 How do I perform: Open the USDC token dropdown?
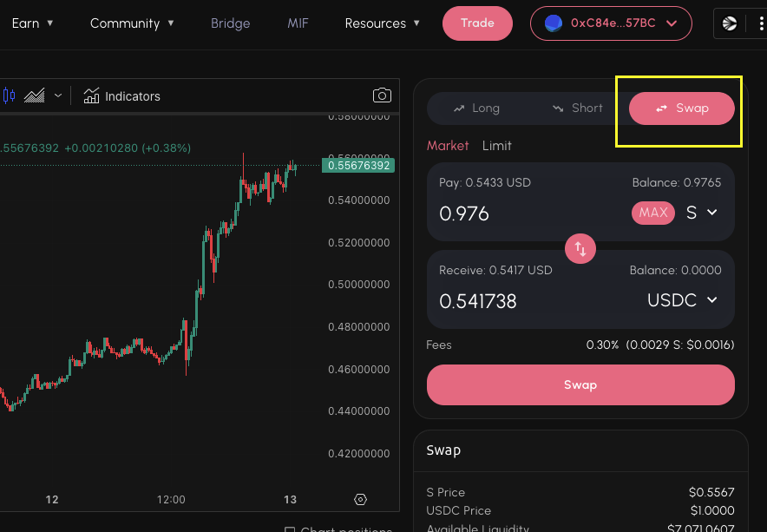click(x=682, y=300)
